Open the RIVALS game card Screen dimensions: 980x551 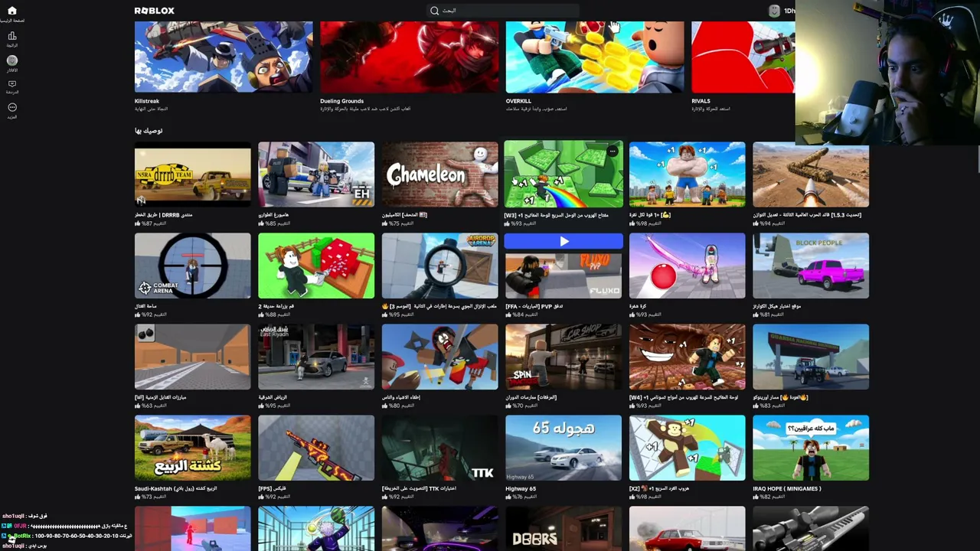[x=743, y=57]
